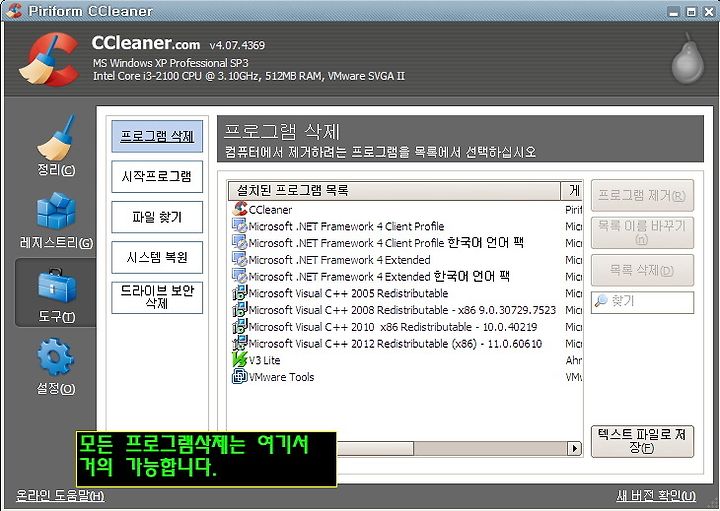This screenshot has width=720, height=511.
Task: Select .NET Framework 4 Client Profile 한국어 언어 팩
Action: (x=386, y=243)
